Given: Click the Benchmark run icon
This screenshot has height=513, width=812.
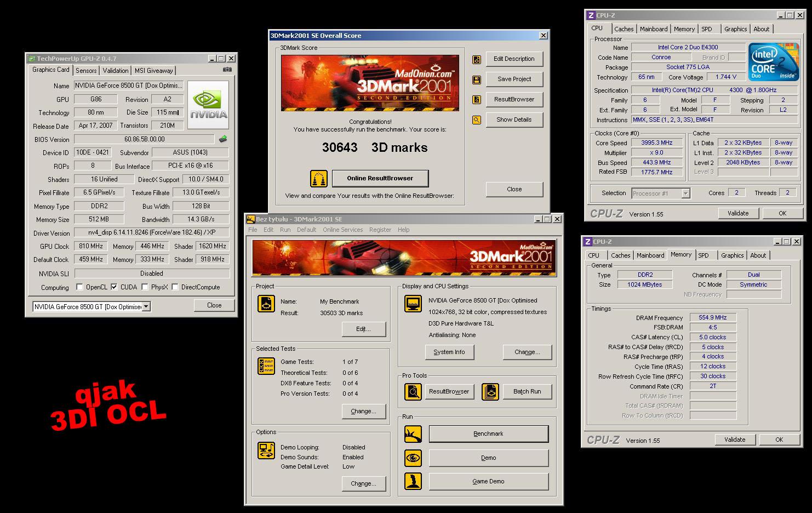Looking at the screenshot, I should (x=413, y=434).
